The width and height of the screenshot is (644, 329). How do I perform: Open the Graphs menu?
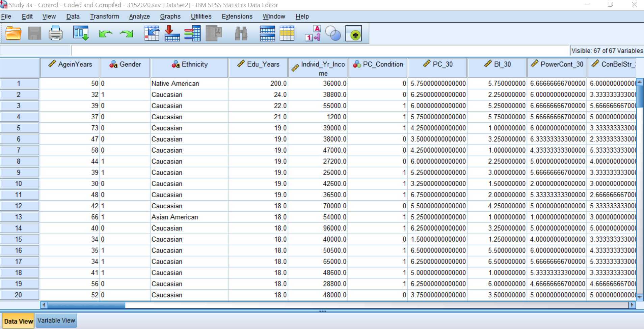click(x=170, y=16)
